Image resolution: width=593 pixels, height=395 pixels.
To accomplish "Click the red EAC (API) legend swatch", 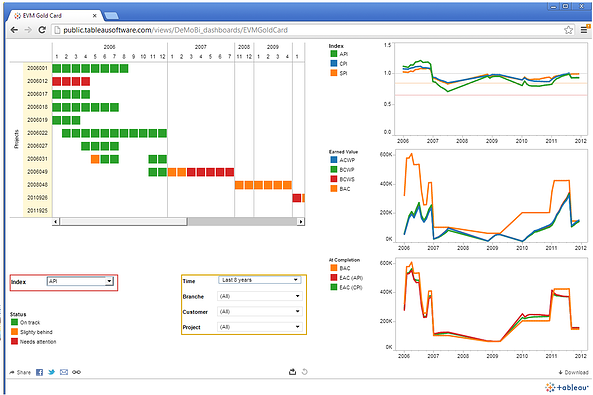I will tap(334, 278).
